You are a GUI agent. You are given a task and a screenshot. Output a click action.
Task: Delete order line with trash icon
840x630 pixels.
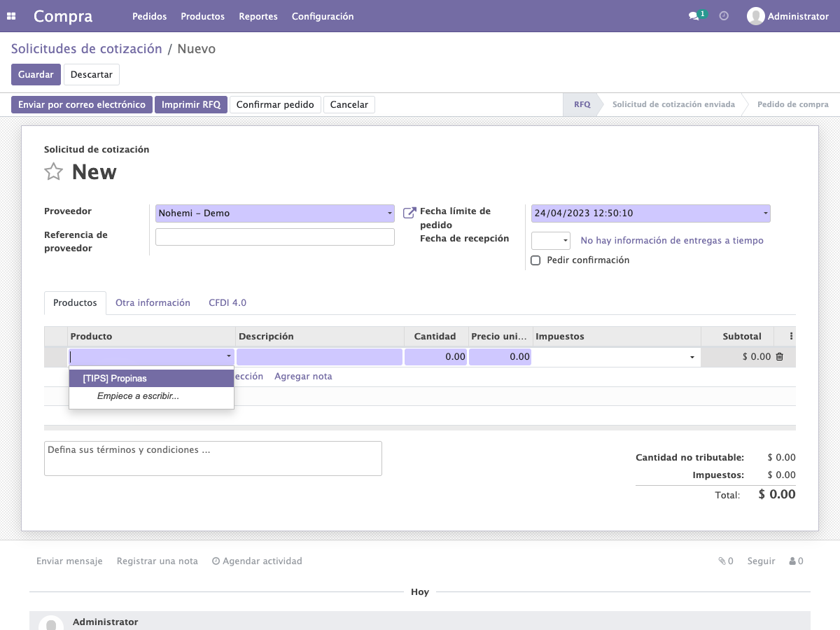tap(779, 357)
